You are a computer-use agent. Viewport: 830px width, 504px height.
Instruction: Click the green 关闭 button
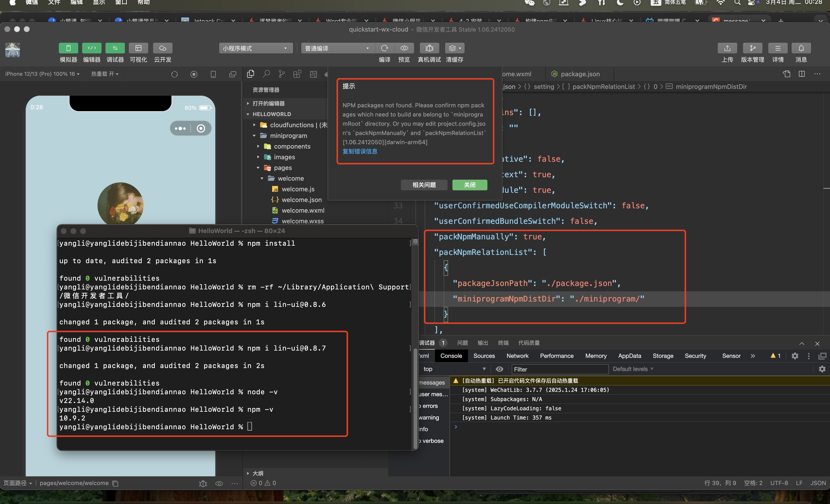tap(470, 185)
